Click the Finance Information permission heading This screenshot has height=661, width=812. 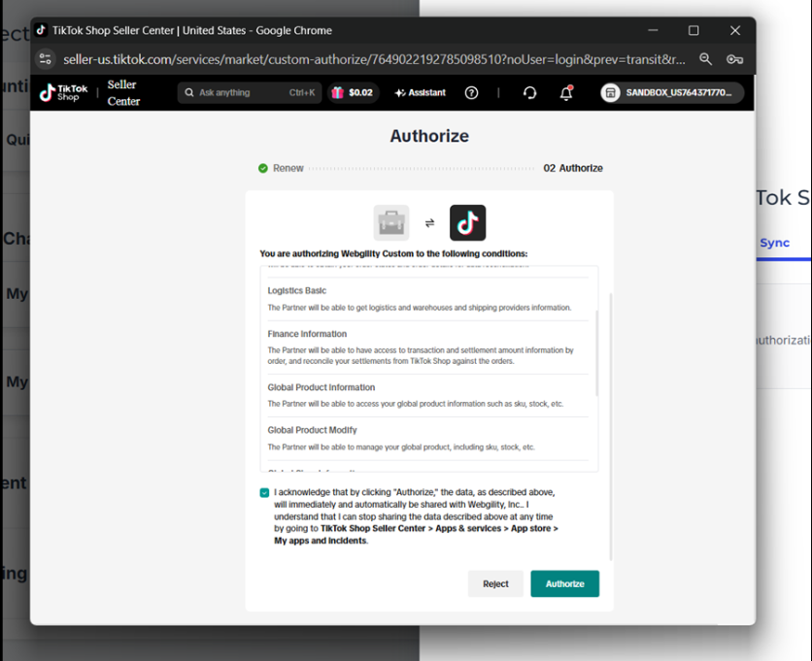[x=307, y=334]
